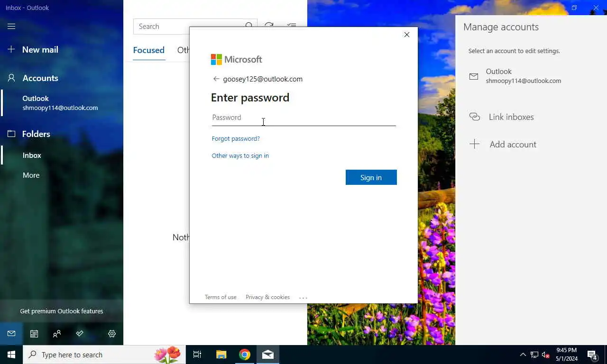
Task: Open the three-dots more options in dialog
Action: coord(303,298)
